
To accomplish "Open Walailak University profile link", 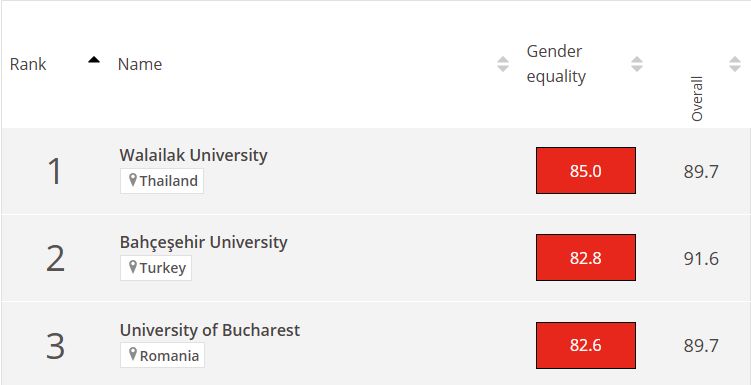I will (x=193, y=155).
